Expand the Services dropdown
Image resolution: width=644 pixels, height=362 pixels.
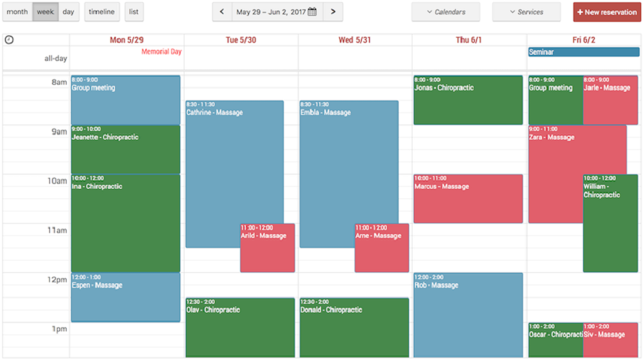[527, 12]
